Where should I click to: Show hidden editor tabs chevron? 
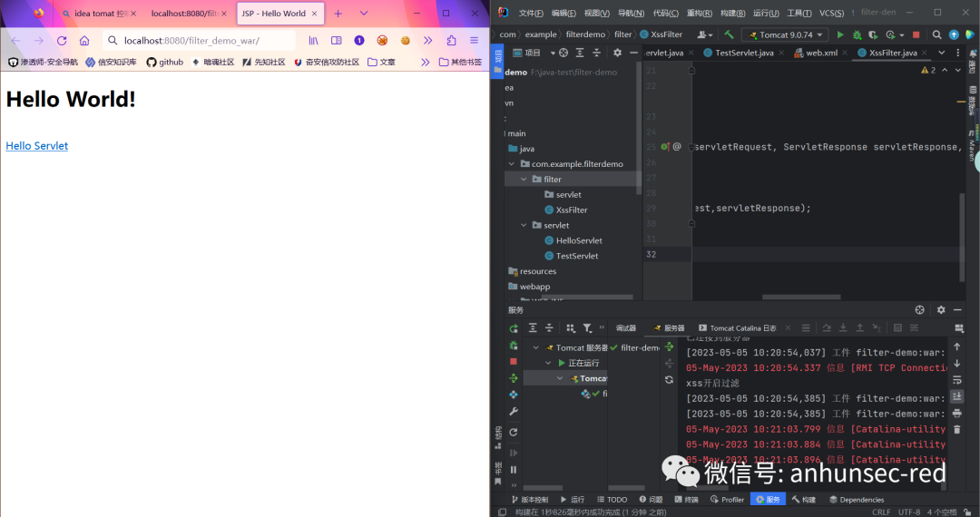click(x=942, y=54)
